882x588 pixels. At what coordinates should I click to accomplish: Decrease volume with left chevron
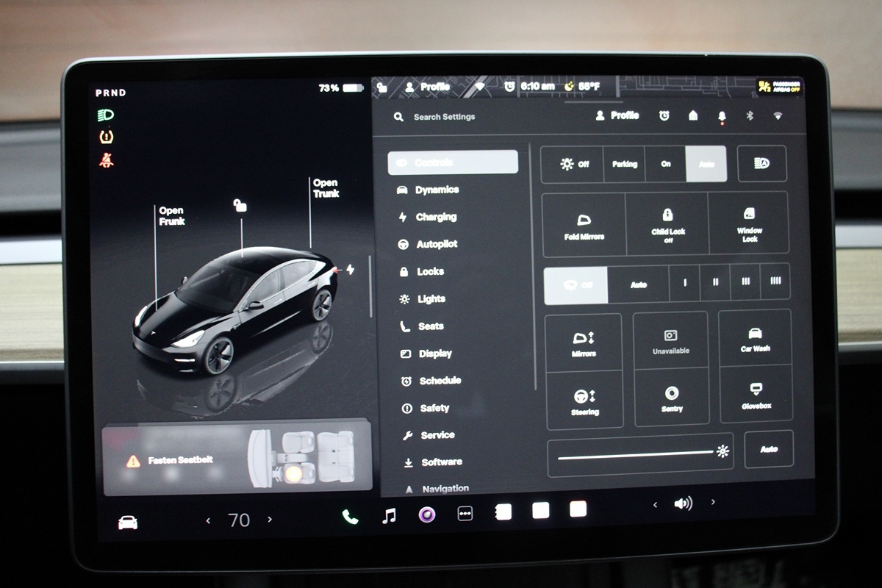tap(655, 504)
